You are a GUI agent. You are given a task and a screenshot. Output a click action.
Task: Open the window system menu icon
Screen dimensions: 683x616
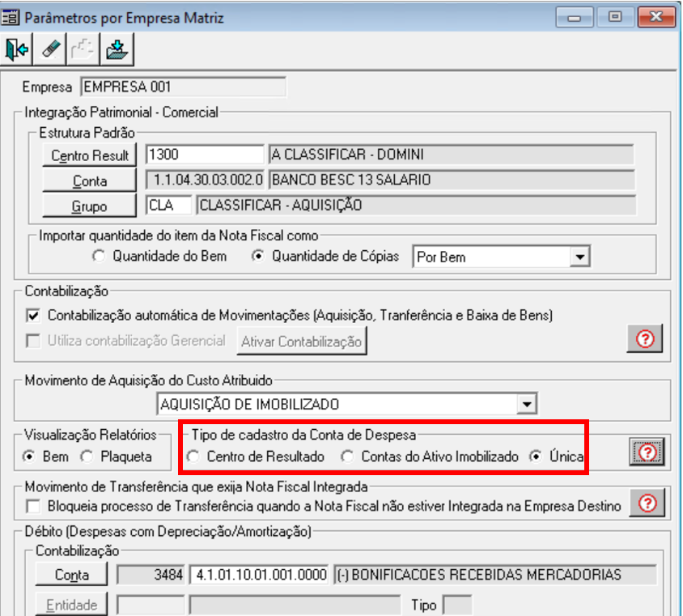point(10,18)
